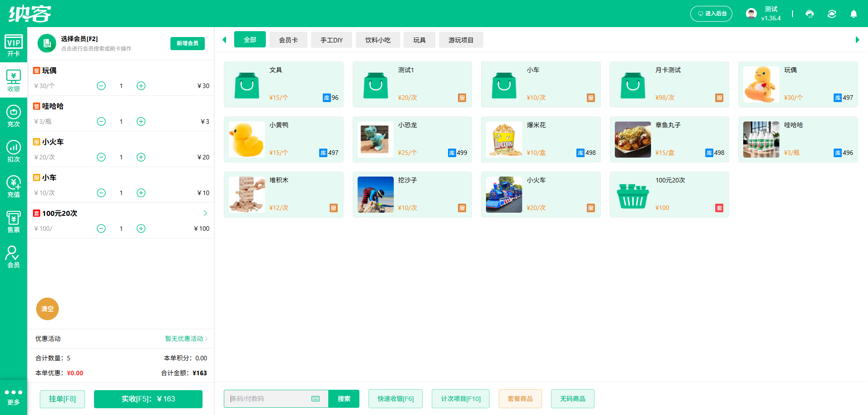Viewport: 868px width, 415px height.
Task: Increase quantity of 100元20次 in cart
Action: (x=141, y=228)
